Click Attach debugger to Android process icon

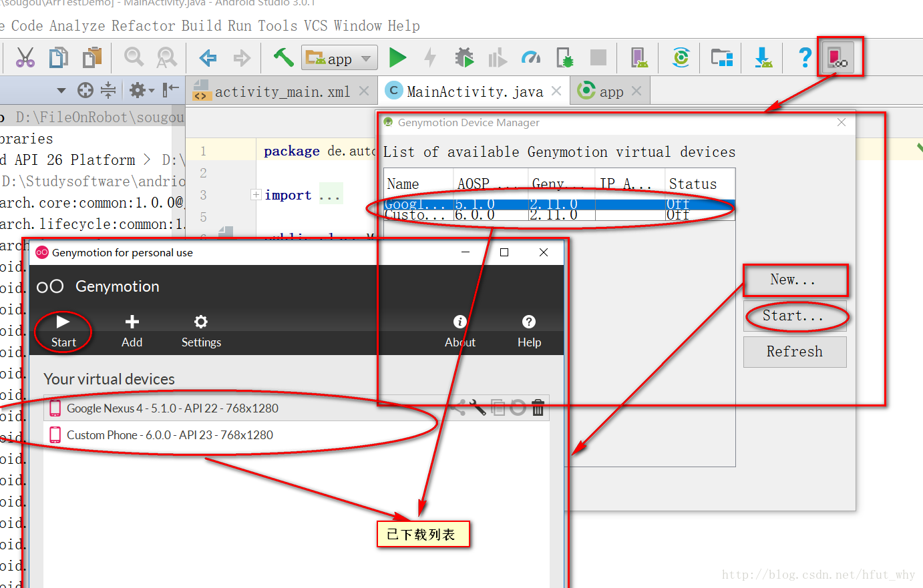(x=565, y=57)
